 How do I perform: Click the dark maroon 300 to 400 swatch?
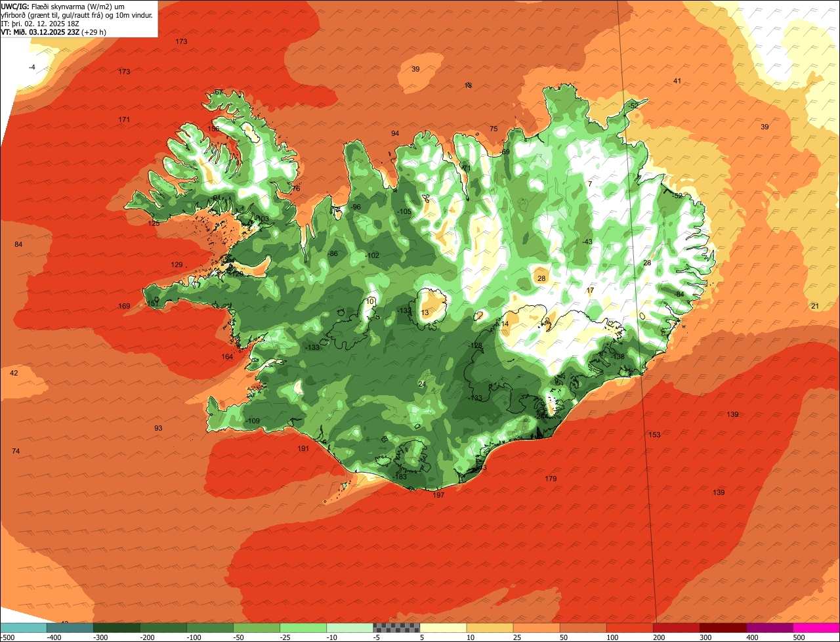pos(723,628)
